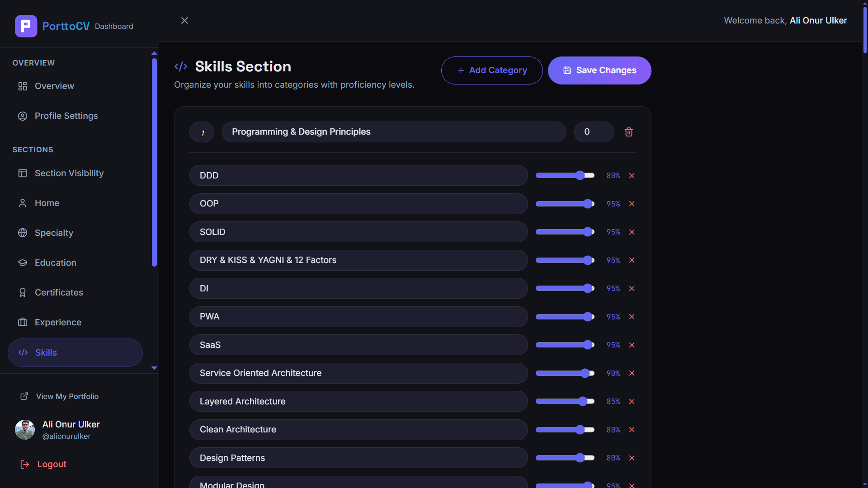Adjust the OOP proficiency slider
Viewport: 868px width, 488px height.
pos(565,204)
